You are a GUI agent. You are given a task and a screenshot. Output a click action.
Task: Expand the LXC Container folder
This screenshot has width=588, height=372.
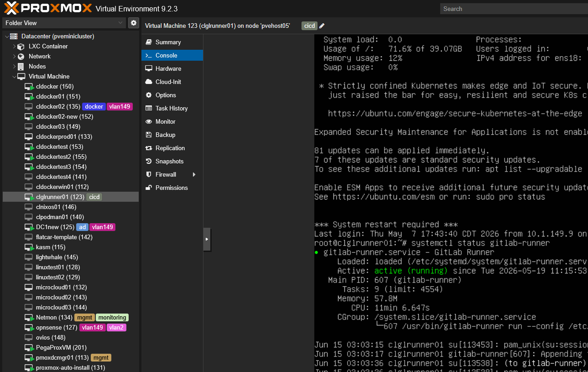(x=14, y=46)
